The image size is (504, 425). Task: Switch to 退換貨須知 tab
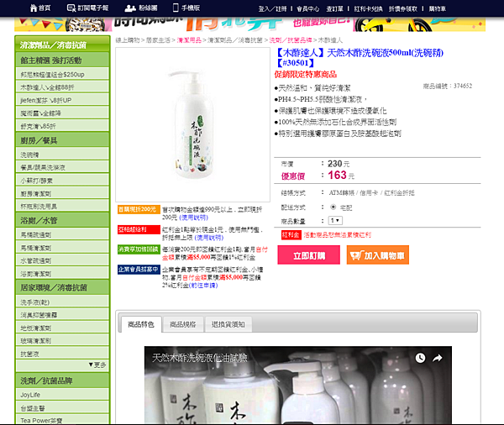[228, 324]
